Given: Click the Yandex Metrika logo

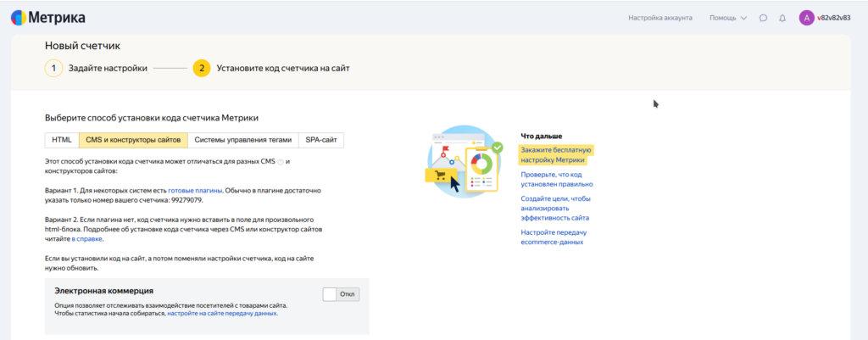Looking at the screenshot, I should (x=47, y=17).
